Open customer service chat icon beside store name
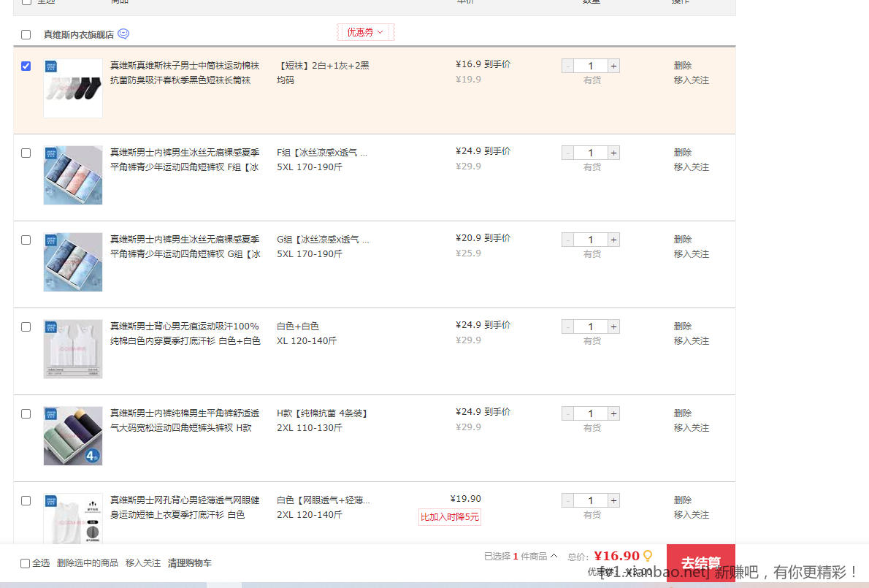869x588 pixels. tap(123, 34)
